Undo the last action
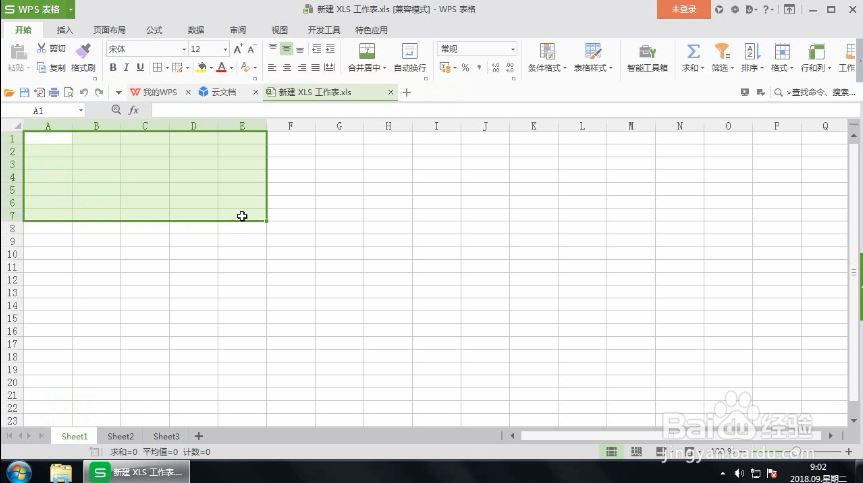The width and height of the screenshot is (863, 483). [84, 92]
